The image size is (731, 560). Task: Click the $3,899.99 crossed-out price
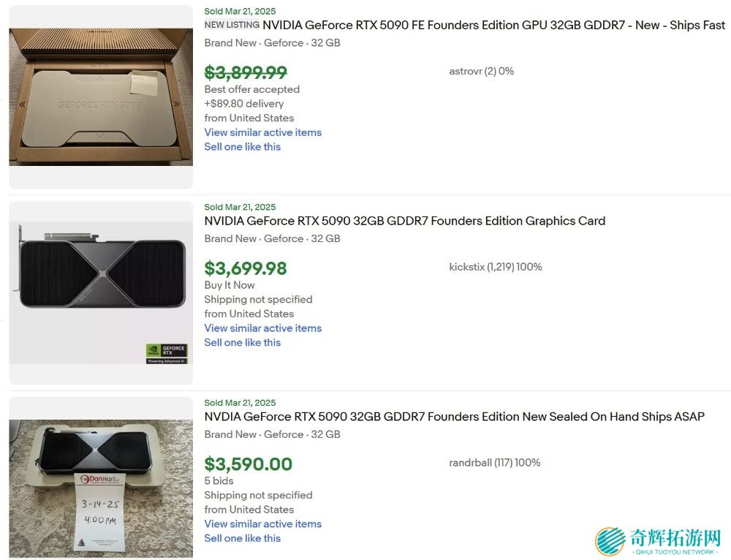pyautogui.click(x=246, y=72)
